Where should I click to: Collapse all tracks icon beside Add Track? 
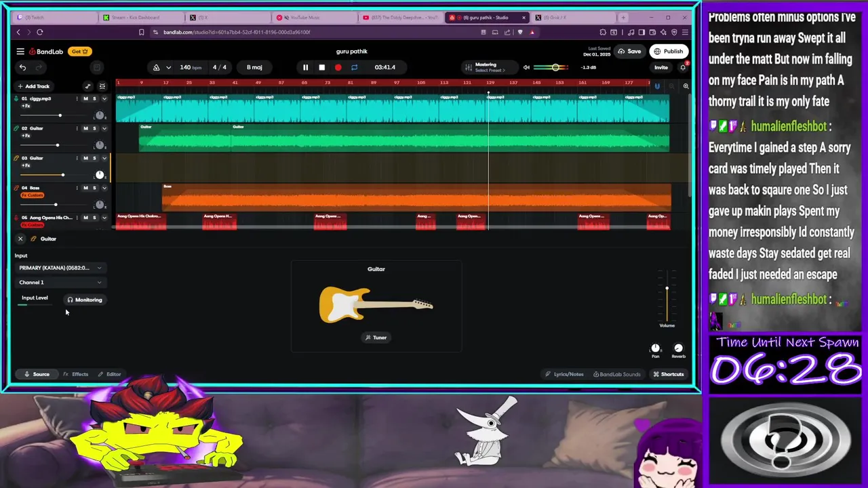coord(102,86)
